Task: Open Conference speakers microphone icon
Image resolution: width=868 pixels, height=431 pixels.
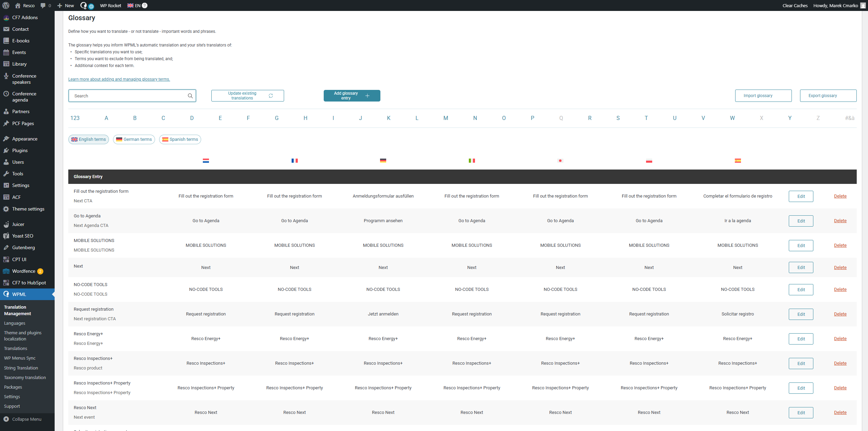Action: 6,76
